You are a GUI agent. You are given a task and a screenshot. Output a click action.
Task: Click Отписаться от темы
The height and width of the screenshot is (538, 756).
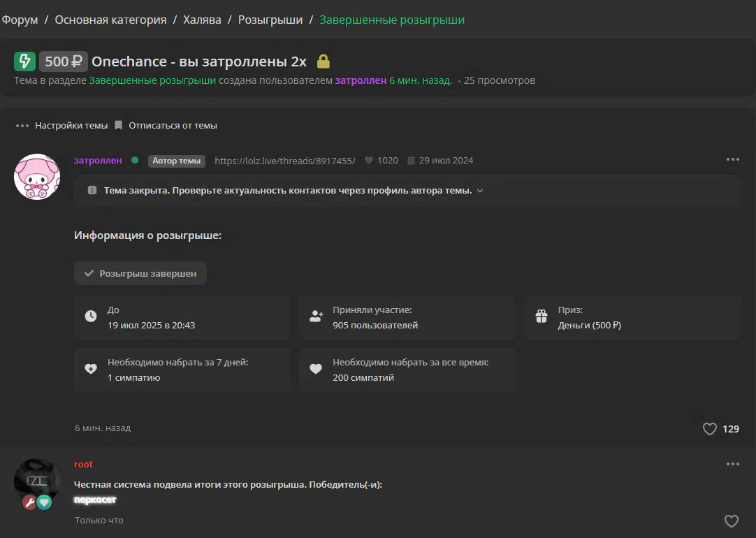[x=173, y=125]
